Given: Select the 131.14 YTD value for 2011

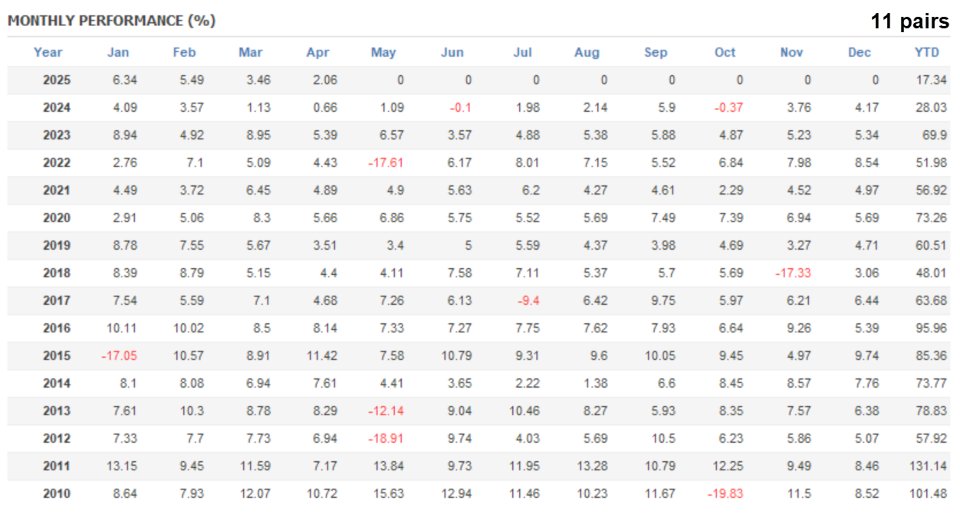Looking at the screenshot, I should coord(926,465).
